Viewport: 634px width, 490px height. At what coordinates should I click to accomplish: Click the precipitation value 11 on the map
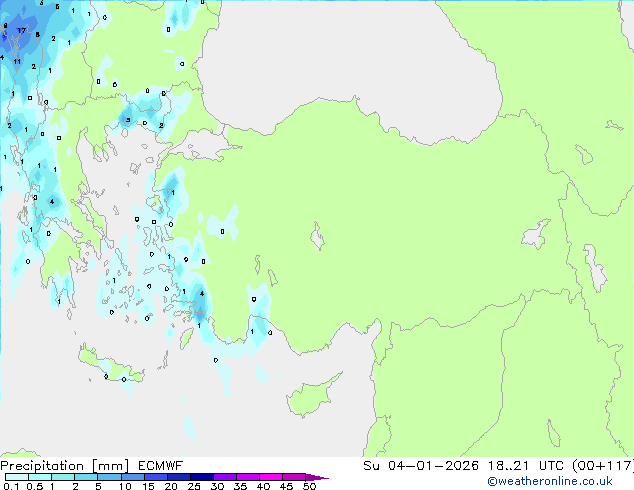[17, 61]
